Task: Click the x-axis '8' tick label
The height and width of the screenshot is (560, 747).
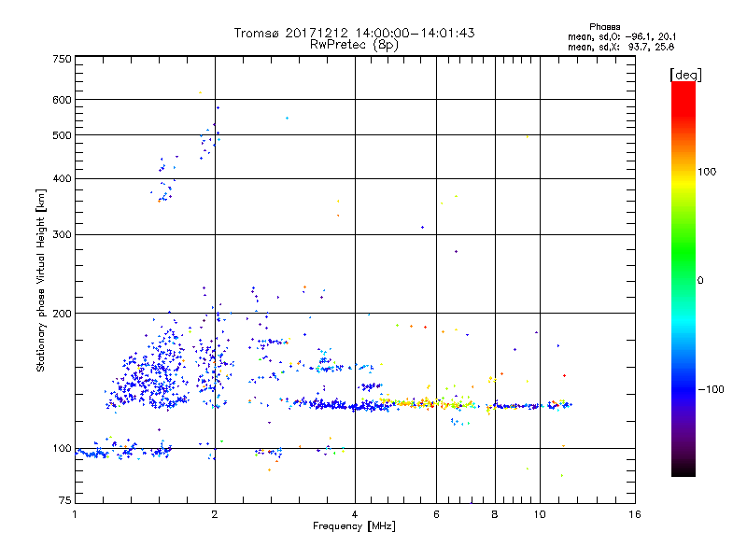Action: tap(495, 514)
